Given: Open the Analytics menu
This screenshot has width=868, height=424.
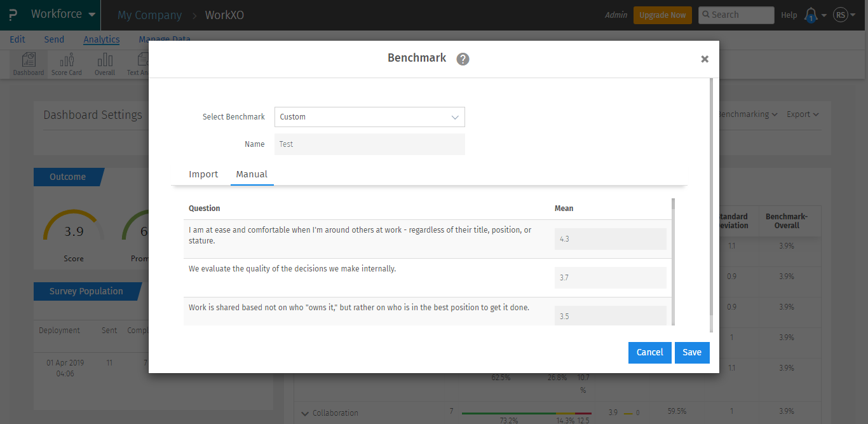Looking at the screenshot, I should [102, 39].
